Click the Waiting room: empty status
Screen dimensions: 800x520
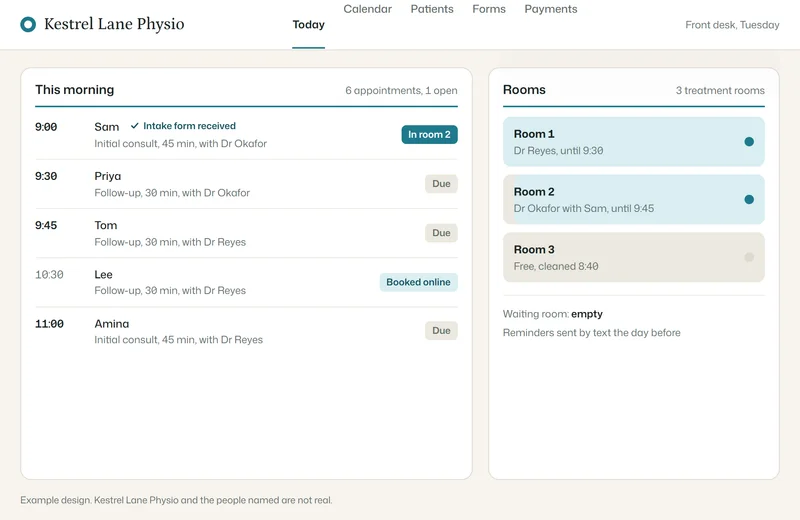[x=553, y=314]
